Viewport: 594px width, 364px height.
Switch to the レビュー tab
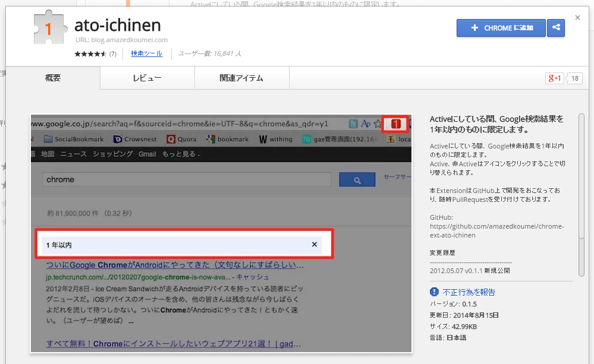147,78
